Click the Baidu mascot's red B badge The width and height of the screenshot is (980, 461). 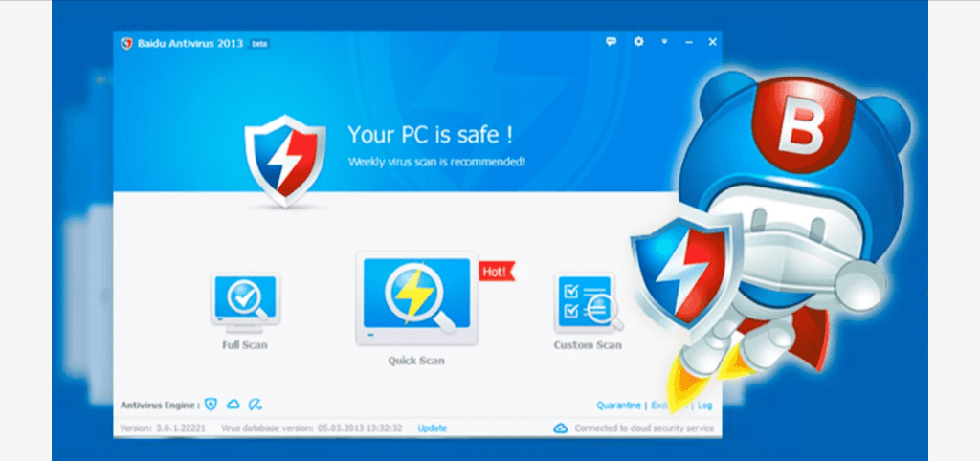pyautogui.click(x=802, y=125)
